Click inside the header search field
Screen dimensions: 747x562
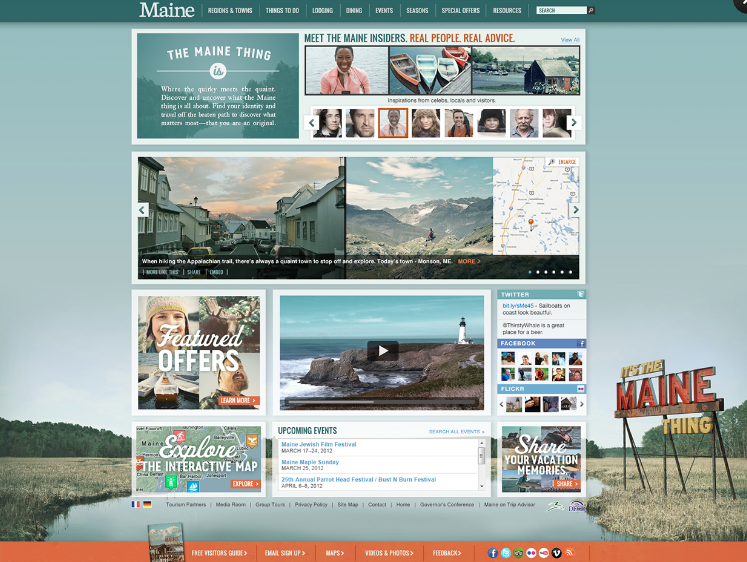point(560,10)
